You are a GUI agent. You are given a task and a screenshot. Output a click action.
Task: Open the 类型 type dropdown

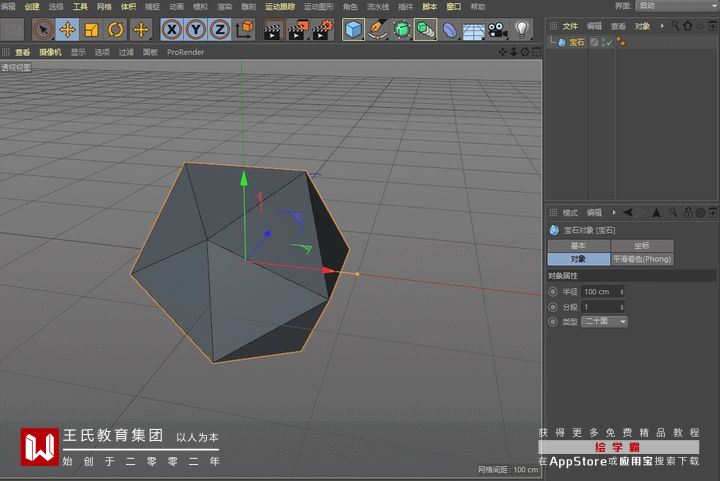point(604,322)
